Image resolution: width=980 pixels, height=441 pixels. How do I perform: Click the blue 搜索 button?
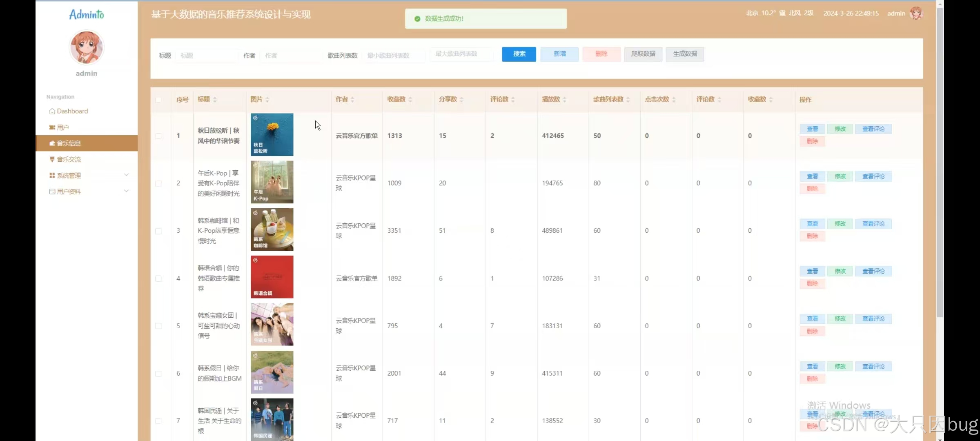tap(519, 54)
